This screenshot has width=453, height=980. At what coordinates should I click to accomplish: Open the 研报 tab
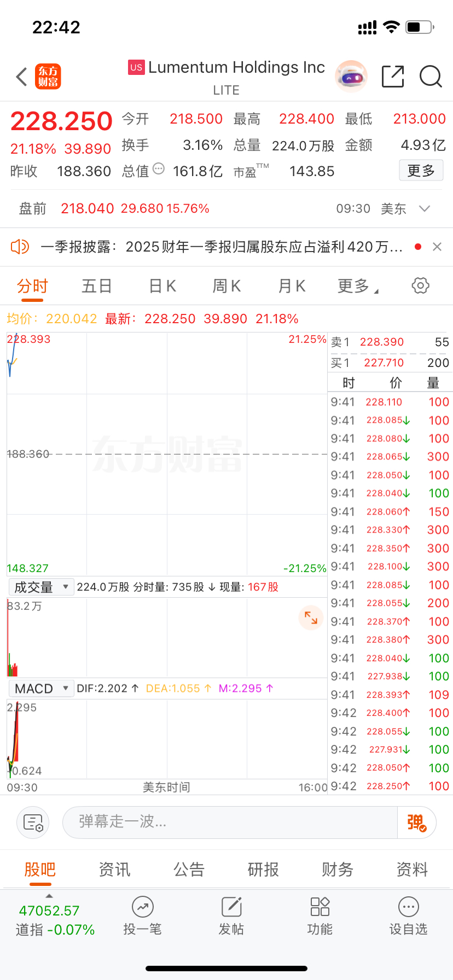coord(263,870)
